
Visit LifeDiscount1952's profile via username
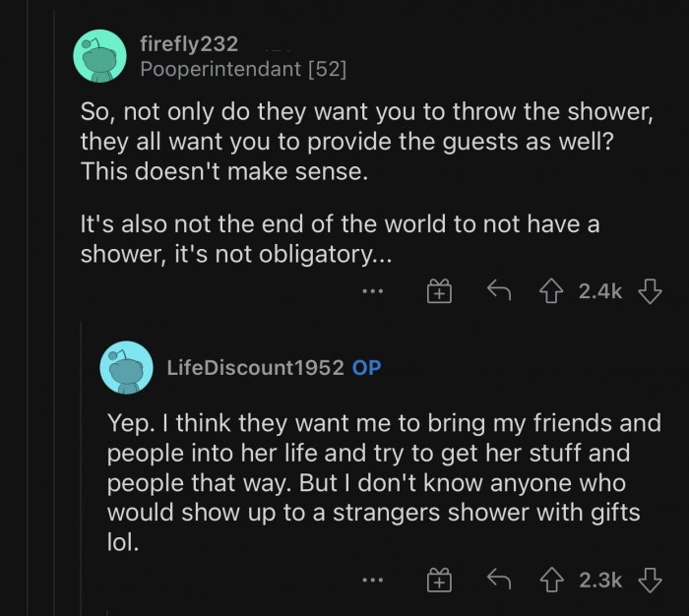click(x=255, y=368)
